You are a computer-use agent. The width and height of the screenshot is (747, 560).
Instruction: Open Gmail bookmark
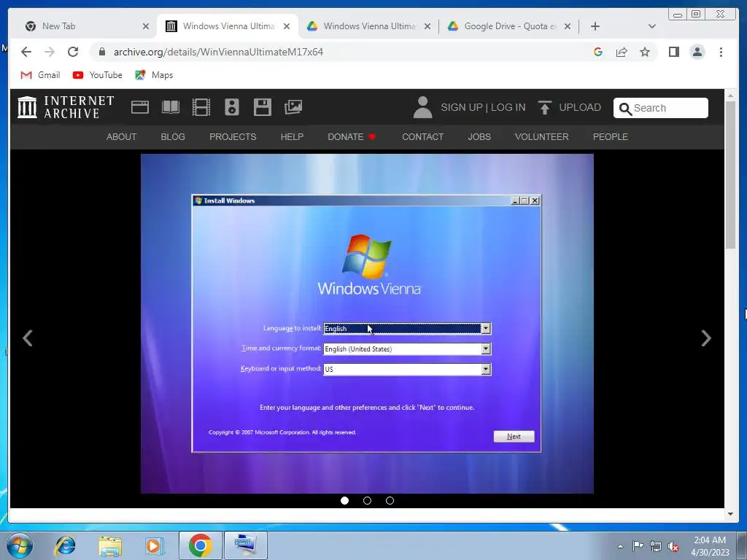[41, 75]
